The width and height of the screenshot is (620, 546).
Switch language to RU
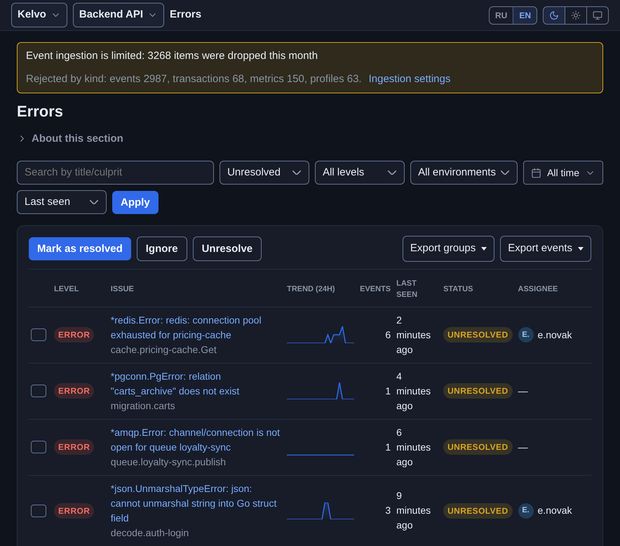(501, 15)
